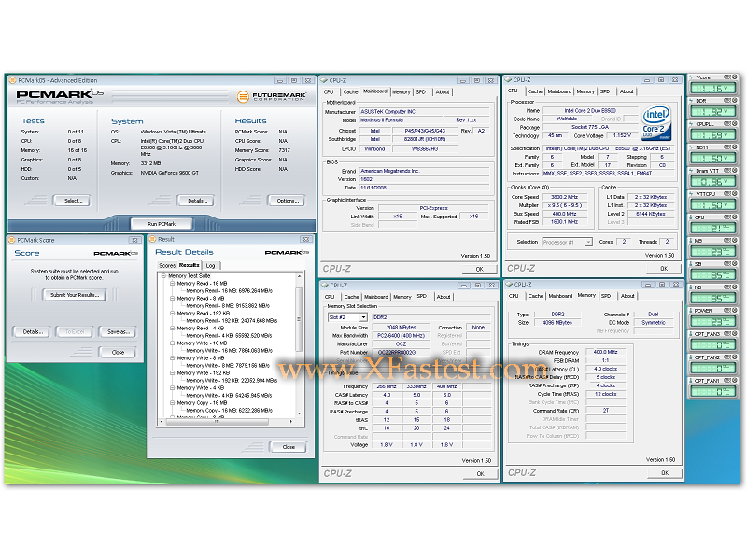Collapse the Memory Read - 8 MB node
The width and height of the screenshot is (747, 560).
tap(173, 298)
